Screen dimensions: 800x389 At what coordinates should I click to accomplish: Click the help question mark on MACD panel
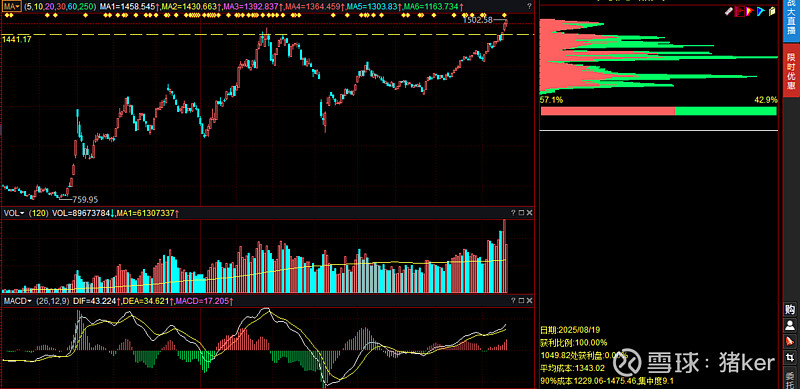click(x=513, y=301)
